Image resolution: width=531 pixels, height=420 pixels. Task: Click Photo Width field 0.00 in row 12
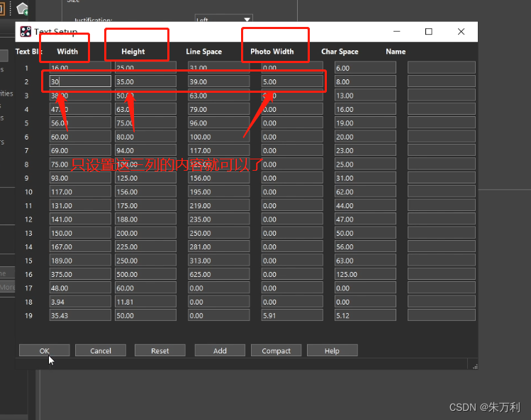[x=292, y=220]
